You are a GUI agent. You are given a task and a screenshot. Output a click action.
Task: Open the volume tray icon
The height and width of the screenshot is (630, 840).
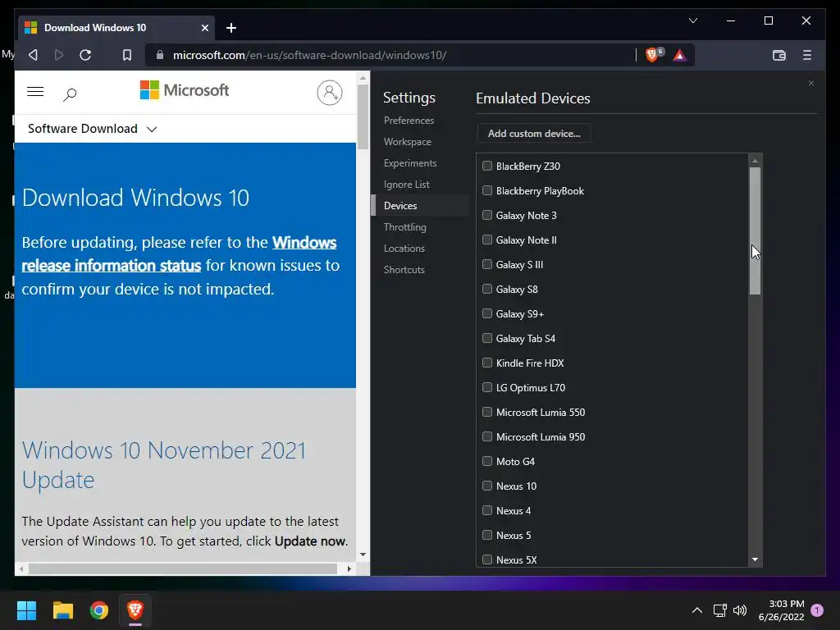pos(740,610)
